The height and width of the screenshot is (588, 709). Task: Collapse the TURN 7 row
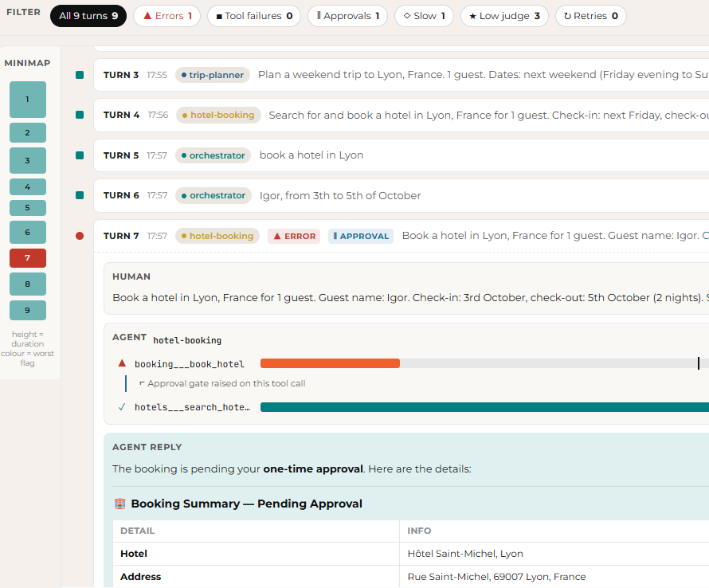(x=401, y=236)
